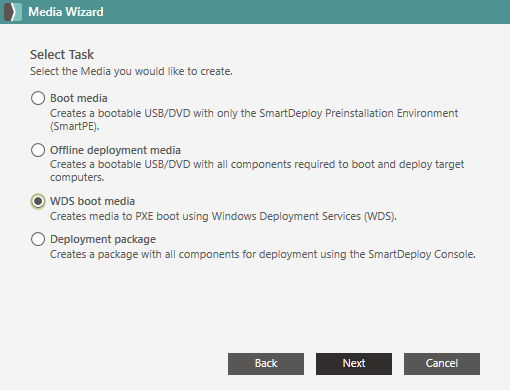Screen dimensions: 510x390
Task: Click the description about deploying target computers
Action: coord(257,171)
